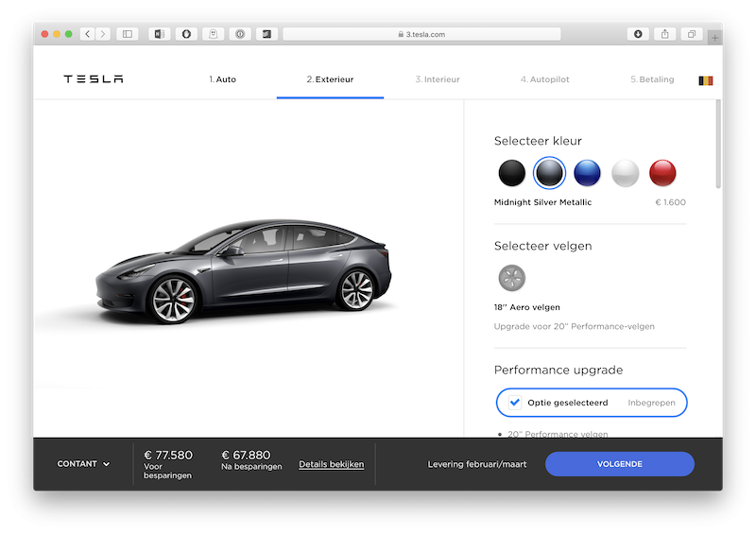Screen dimensions: 756x535
Task: Click the € 77.580 price before savings
Action: (168, 455)
